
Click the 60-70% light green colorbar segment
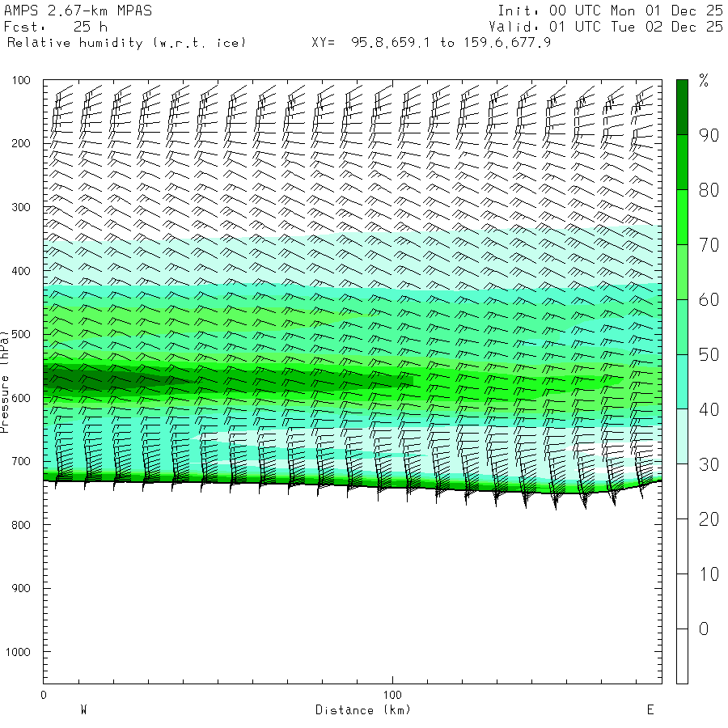click(x=682, y=272)
